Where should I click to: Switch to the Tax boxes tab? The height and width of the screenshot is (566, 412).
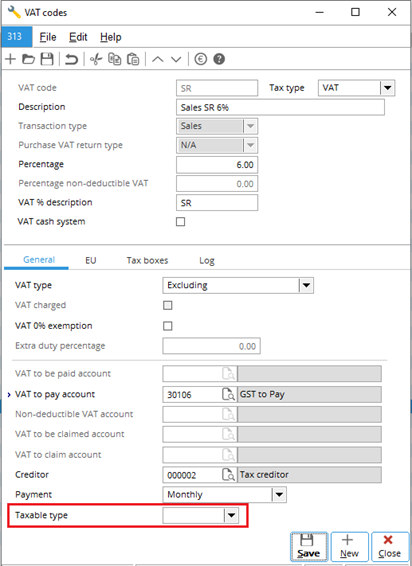[x=147, y=260]
